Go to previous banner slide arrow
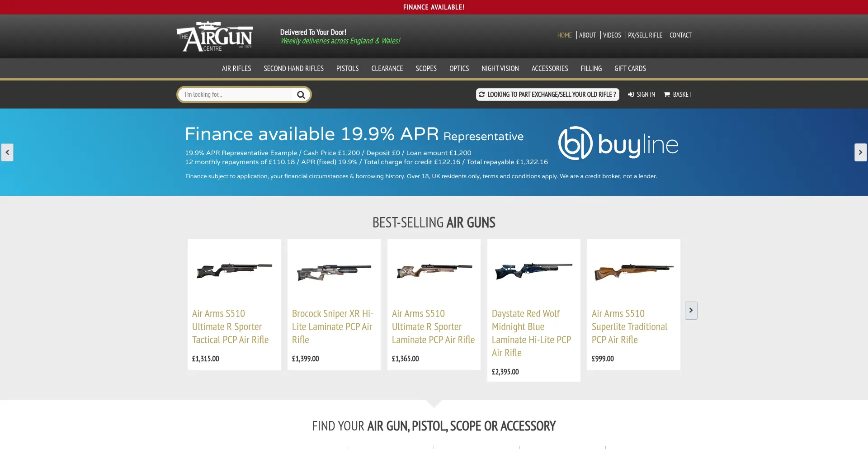 tap(7, 152)
